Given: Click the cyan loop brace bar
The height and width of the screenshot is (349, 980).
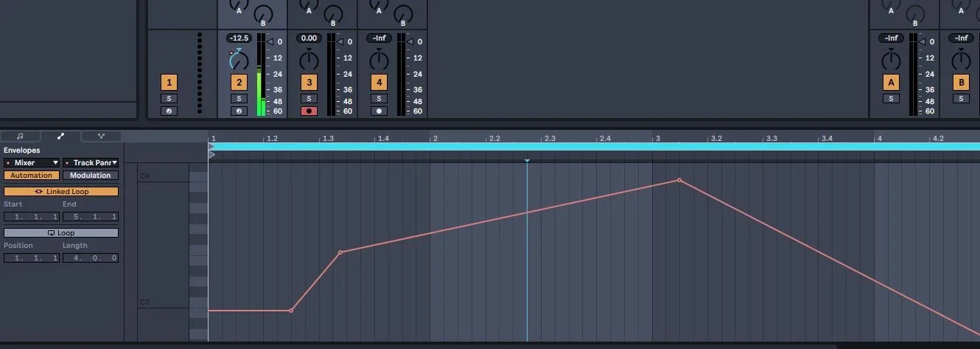Looking at the screenshot, I should point(595,146).
